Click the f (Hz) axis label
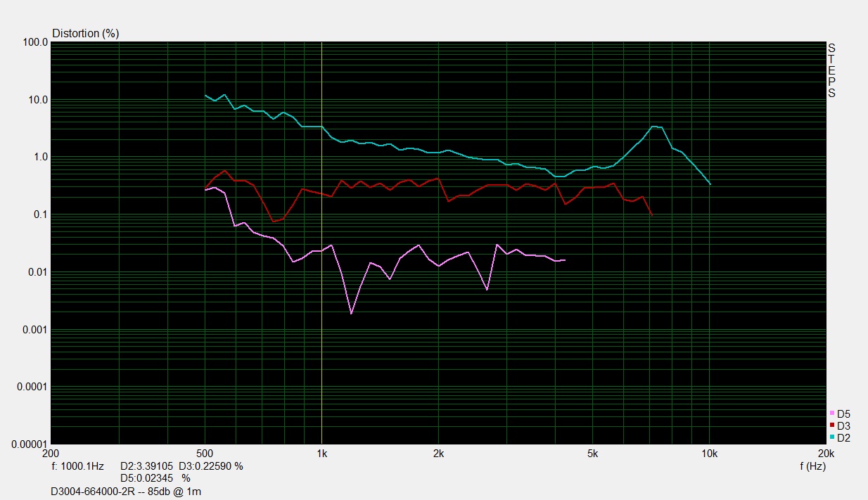This screenshot has height=500, width=868. tap(812, 466)
